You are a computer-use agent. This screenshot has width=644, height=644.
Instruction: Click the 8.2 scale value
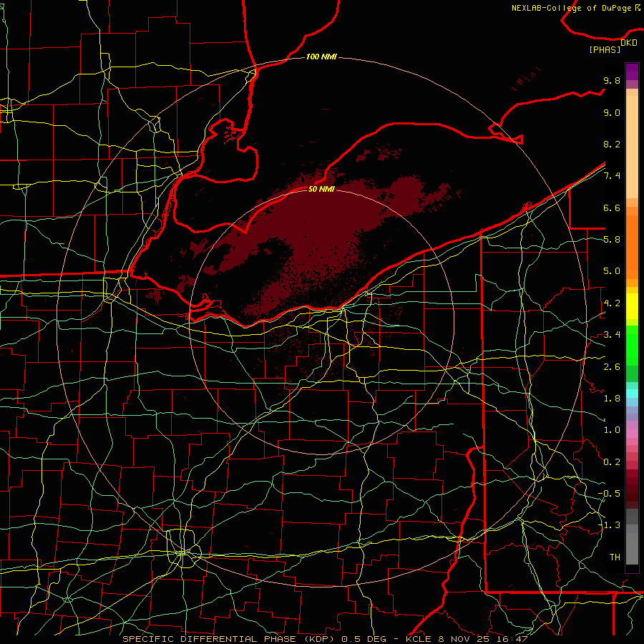612,144
